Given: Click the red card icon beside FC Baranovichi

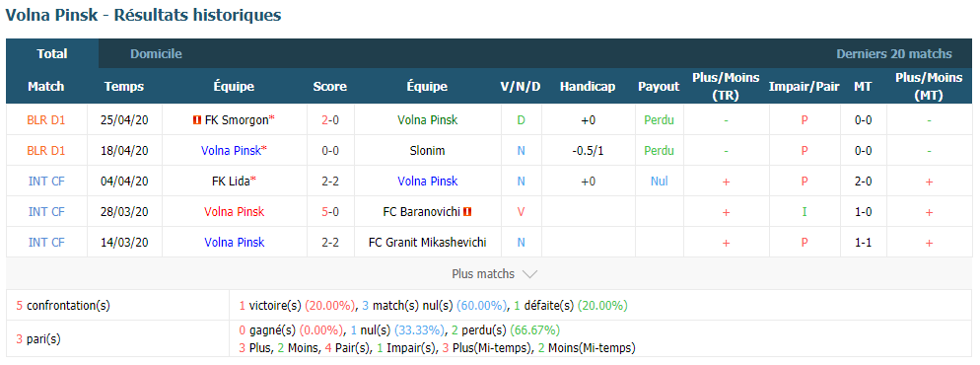Looking at the screenshot, I should point(467,212).
